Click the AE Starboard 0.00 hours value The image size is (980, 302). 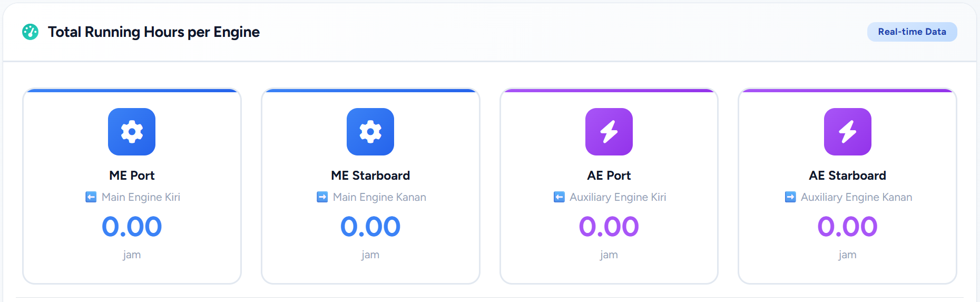[848, 227]
